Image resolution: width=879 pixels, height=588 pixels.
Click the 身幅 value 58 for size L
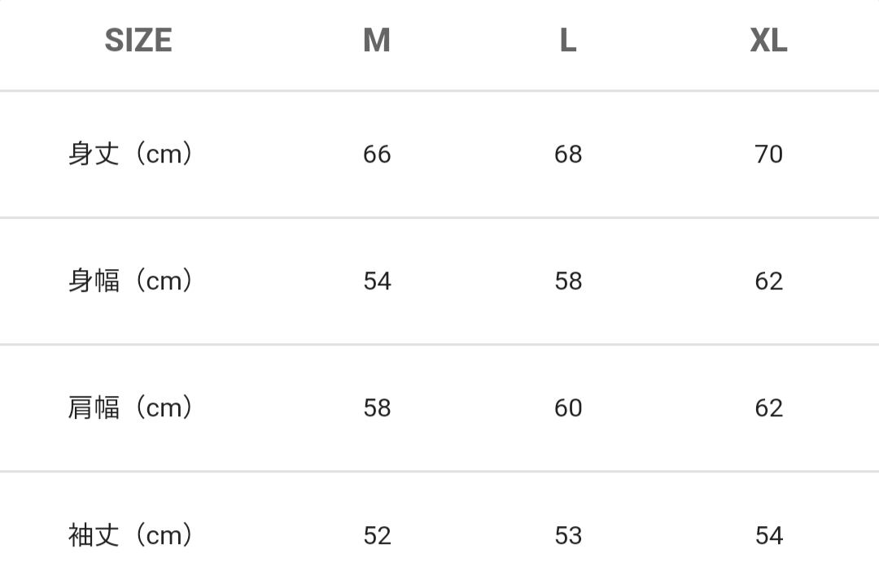tap(568, 281)
